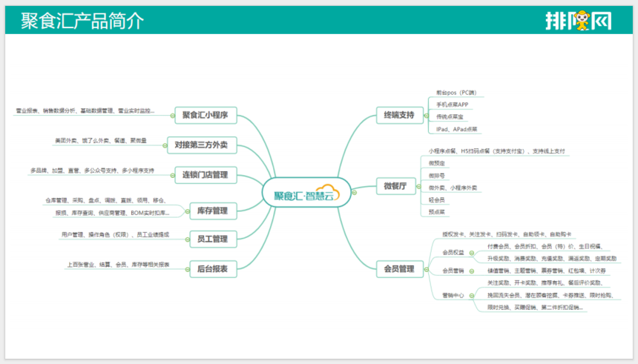Click the 前台pos（PC端） leaf
The height and width of the screenshot is (364, 638).
(x=456, y=93)
